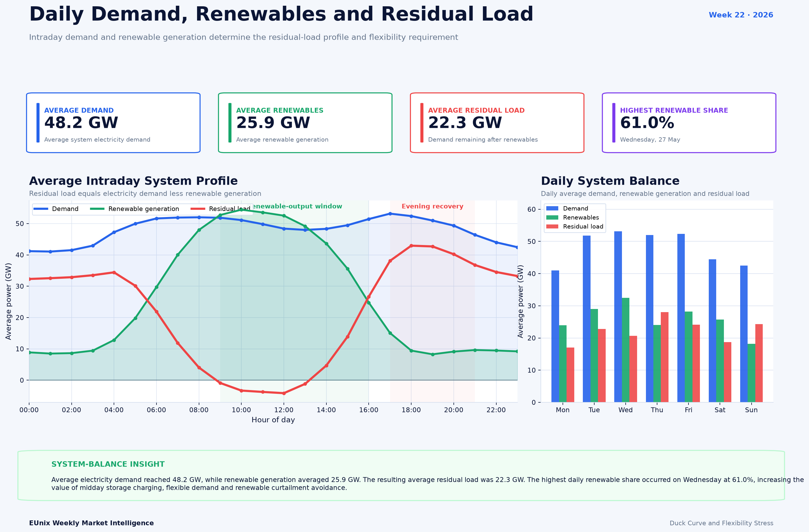This screenshot has height=532, width=809.
Task: Click Sunday's blue Demand bar
Action: point(744,334)
